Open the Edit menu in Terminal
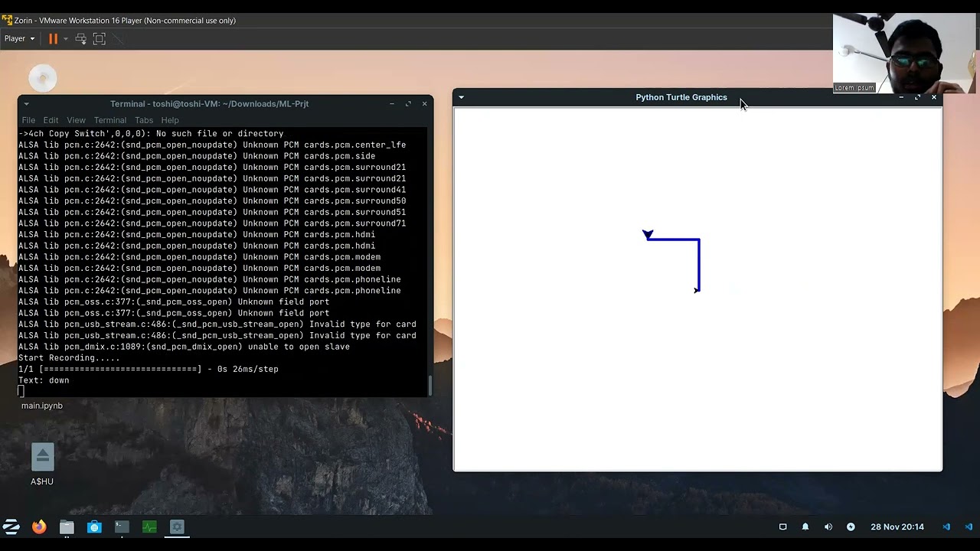Screen dimensions: 980x551 point(51,120)
